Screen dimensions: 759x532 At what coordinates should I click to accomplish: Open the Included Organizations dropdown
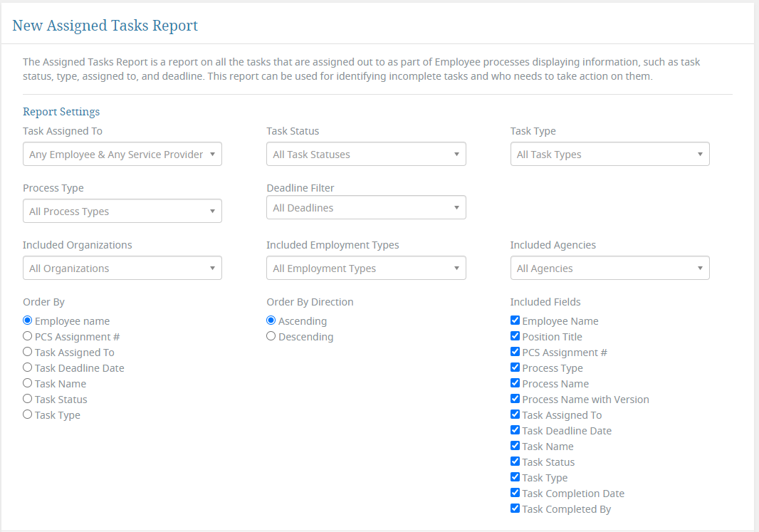point(122,268)
